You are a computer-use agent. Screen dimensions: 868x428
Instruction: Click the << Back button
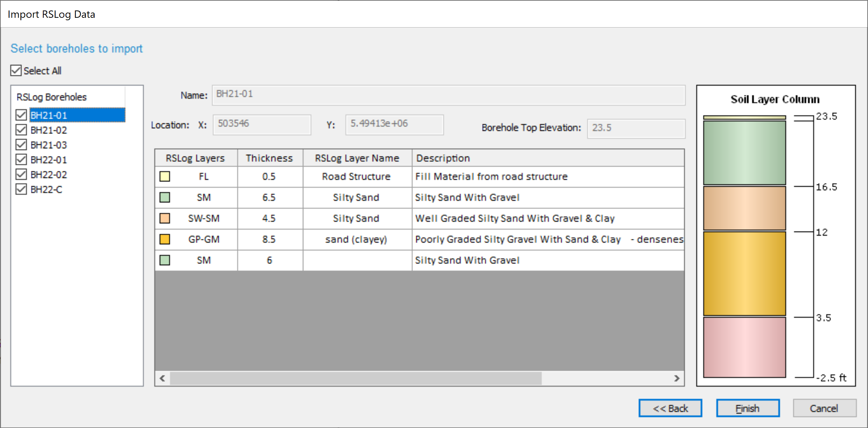point(670,408)
